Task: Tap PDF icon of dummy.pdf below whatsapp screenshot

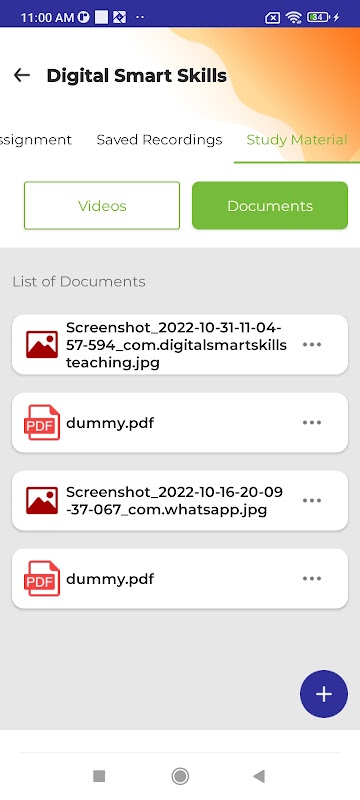Action: pos(42,579)
